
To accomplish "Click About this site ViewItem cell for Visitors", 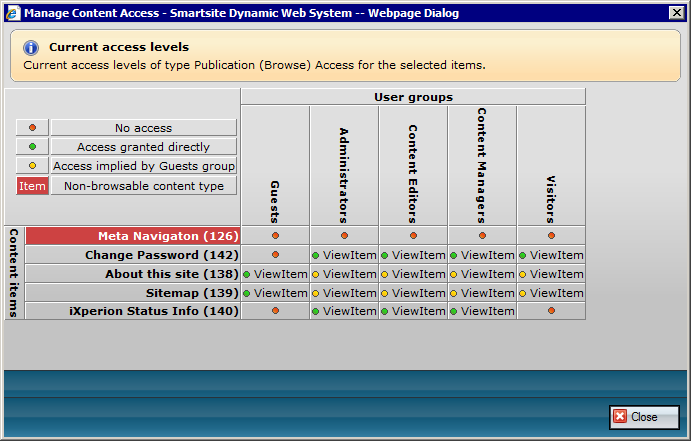I will coord(551,274).
